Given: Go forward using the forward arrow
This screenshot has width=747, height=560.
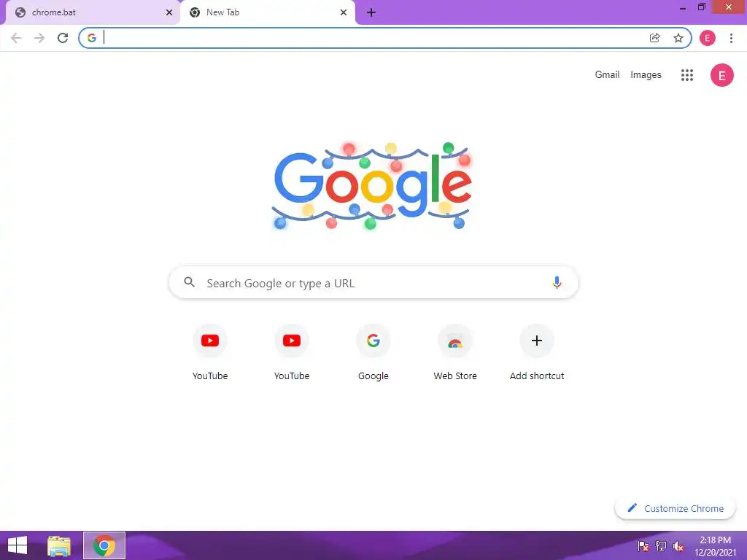Looking at the screenshot, I should pyautogui.click(x=39, y=38).
